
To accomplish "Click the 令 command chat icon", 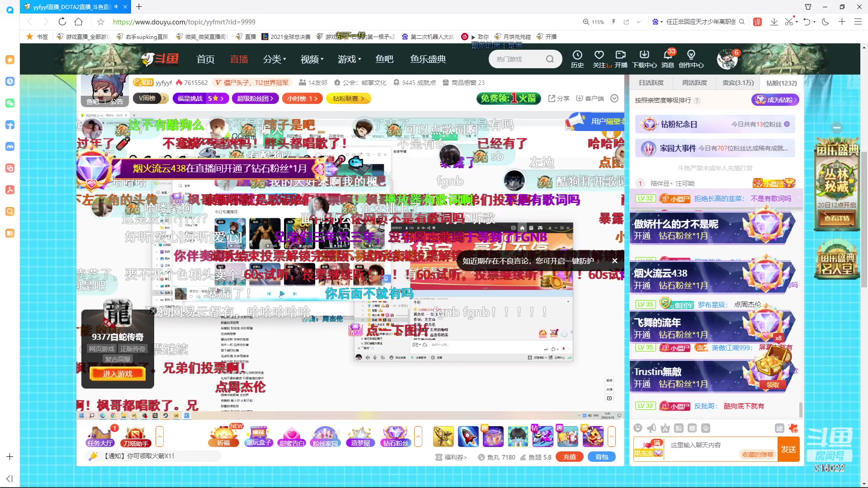I will (x=706, y=428).
